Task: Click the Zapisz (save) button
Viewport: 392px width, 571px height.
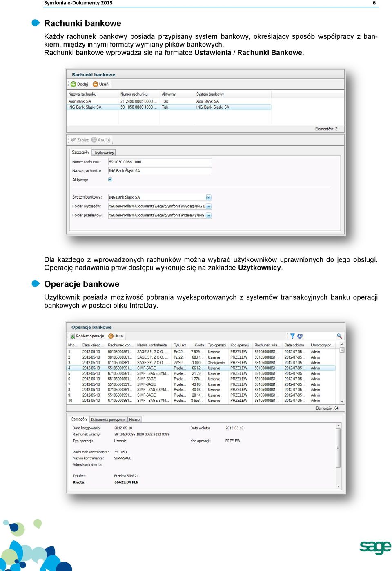Action: pos(80,140)
